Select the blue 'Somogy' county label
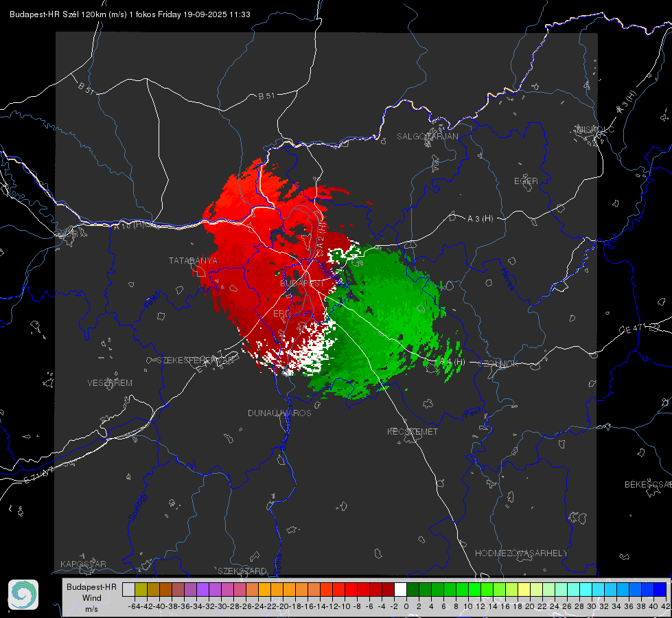The width and height of the screenshot is (672, 618). click(x=137, y=507)
